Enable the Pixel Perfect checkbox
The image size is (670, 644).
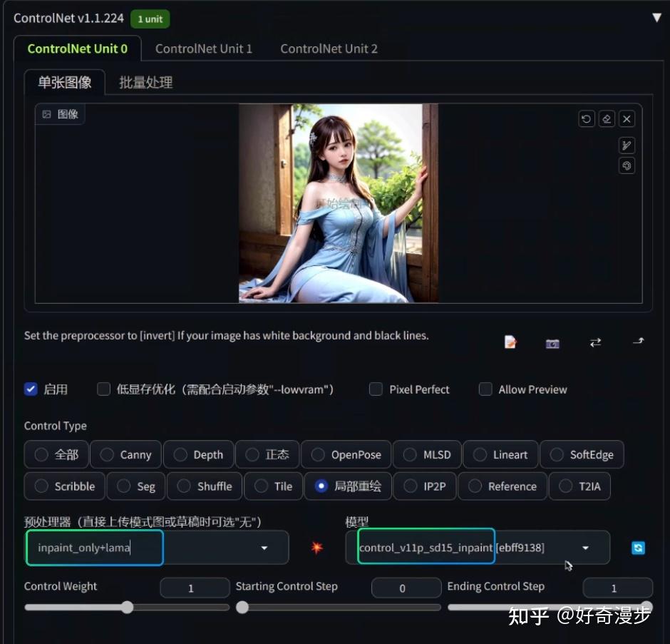pos(376,389)
